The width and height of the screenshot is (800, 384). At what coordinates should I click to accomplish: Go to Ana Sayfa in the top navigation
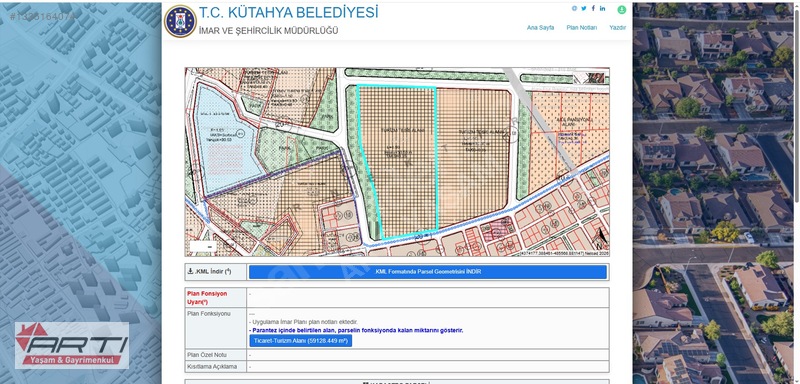(540, 28)
